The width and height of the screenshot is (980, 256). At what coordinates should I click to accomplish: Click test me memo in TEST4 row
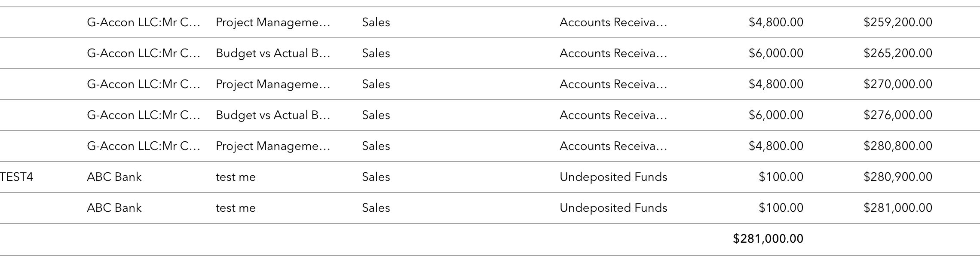(x=236, y=177)
